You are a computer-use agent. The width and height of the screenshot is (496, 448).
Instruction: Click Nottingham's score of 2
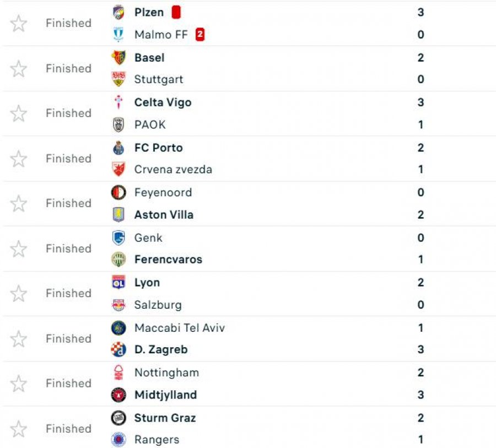point(420,373)
